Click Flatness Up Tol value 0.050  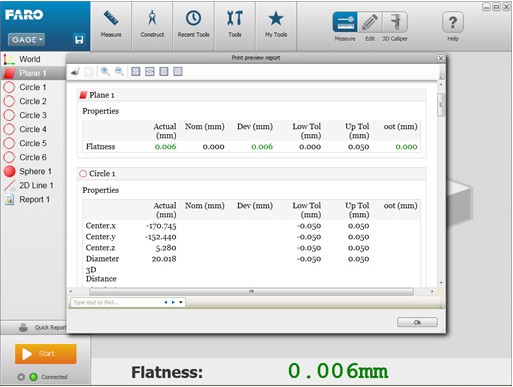358,147
